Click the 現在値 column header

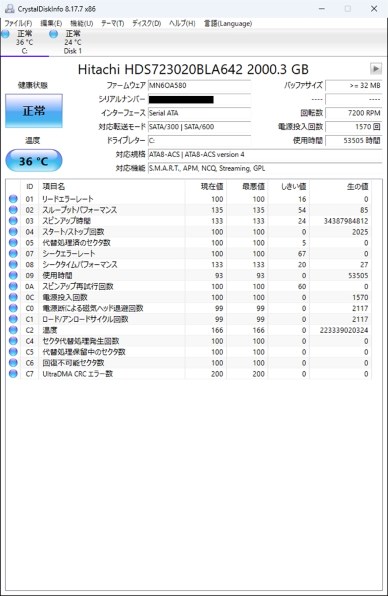coord(206,187)
